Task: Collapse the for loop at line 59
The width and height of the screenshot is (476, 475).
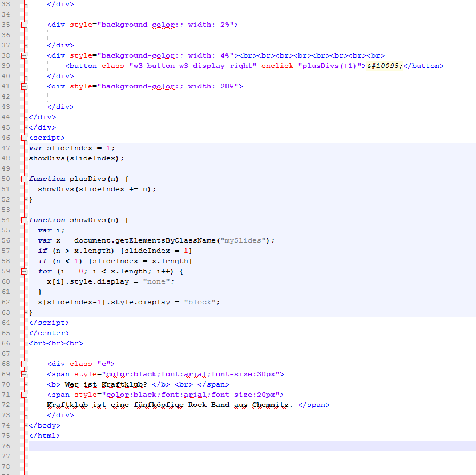Action: (23, 271)
